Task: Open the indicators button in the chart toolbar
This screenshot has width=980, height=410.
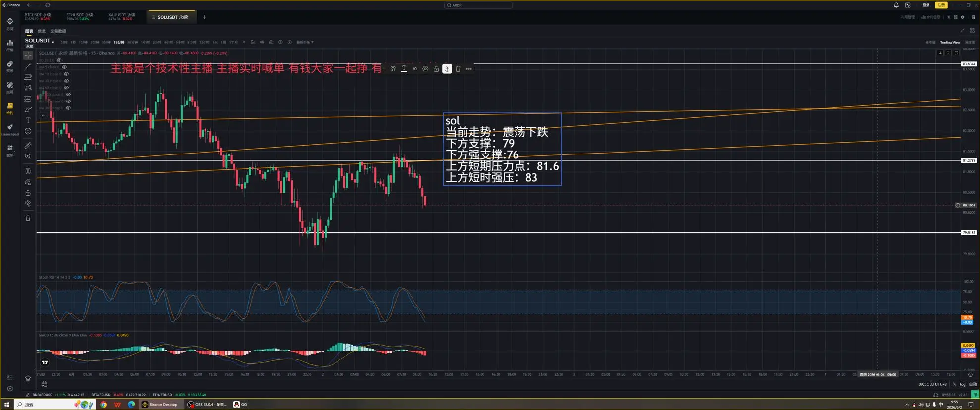Action: 253,42
